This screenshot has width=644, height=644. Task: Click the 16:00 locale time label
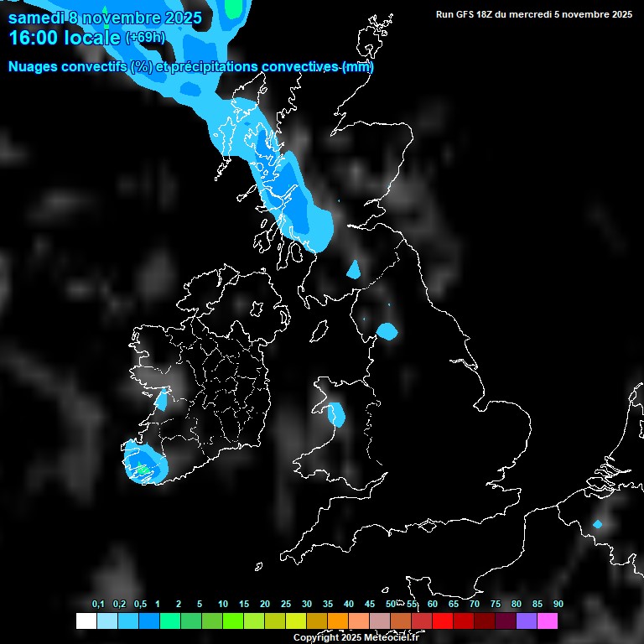(64, 38)
